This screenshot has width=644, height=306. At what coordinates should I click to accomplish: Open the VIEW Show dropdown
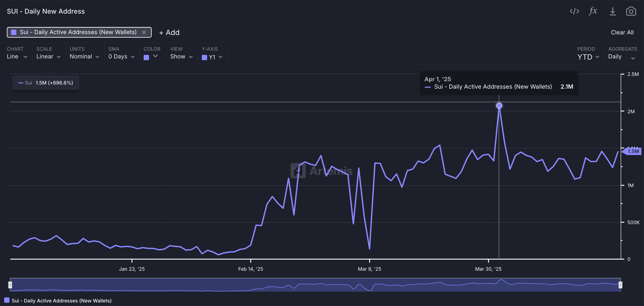[181, 56]
